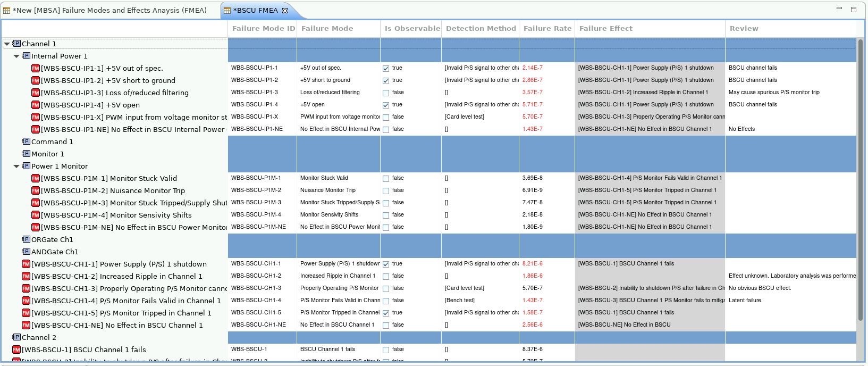
Task: Click the Failure Effect column header
Action: tap(650, 29)
